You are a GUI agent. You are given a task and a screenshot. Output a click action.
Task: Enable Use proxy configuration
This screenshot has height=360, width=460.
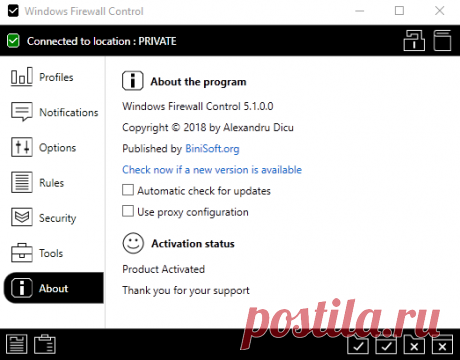(128, 211)
